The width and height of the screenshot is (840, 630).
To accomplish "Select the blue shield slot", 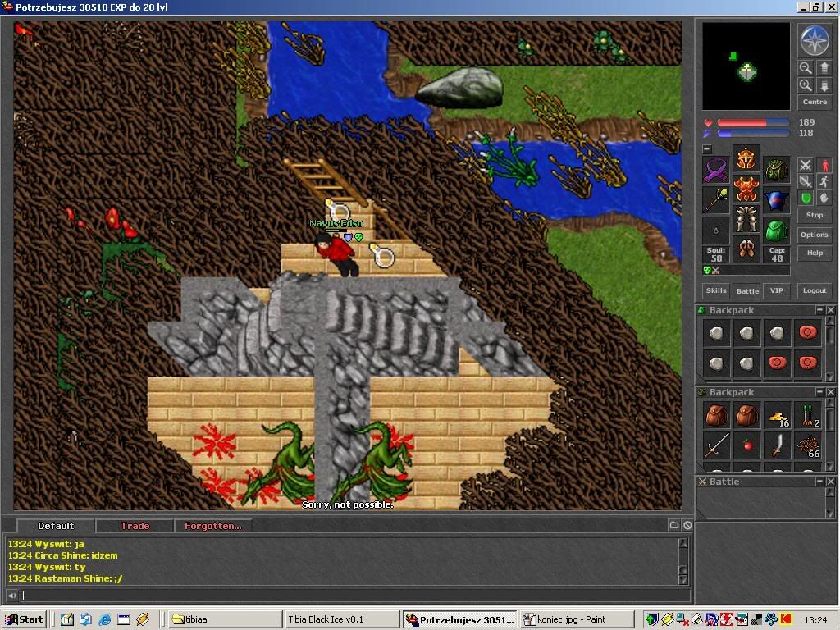I will tap(777, 200).
